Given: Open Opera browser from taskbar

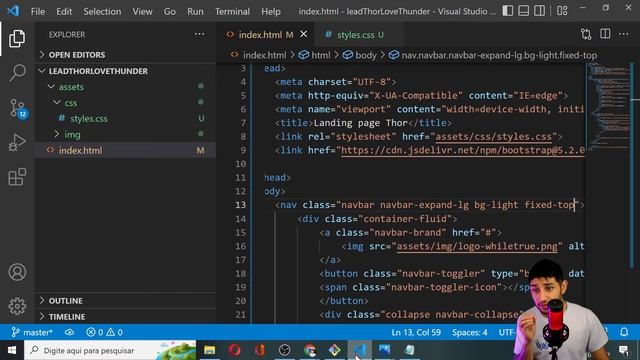Looking at the screenshot, I should point(234,350).
